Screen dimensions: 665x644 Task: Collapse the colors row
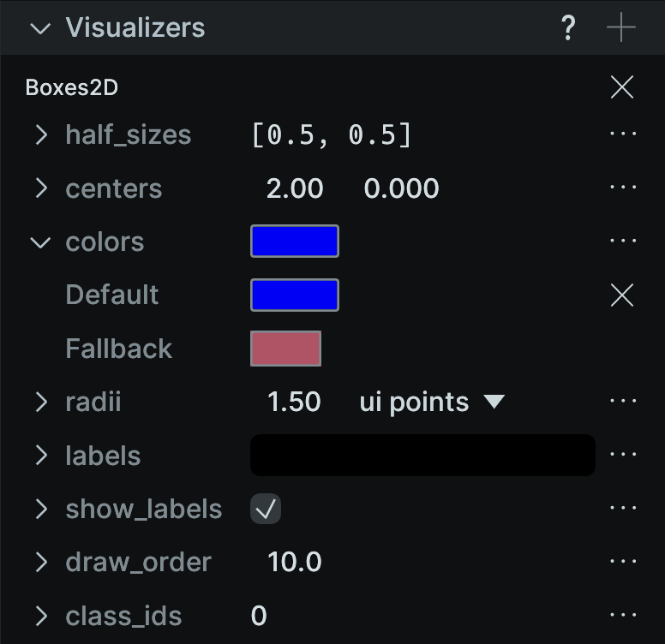[41, 242]
